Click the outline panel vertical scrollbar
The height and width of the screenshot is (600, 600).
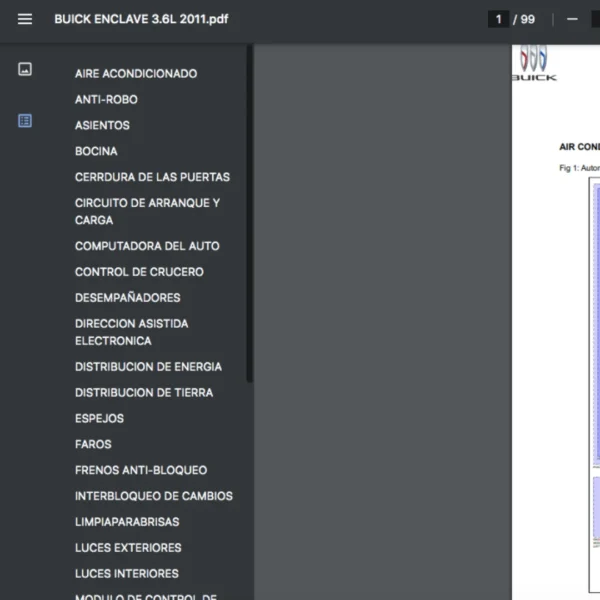tap(249, 220)
